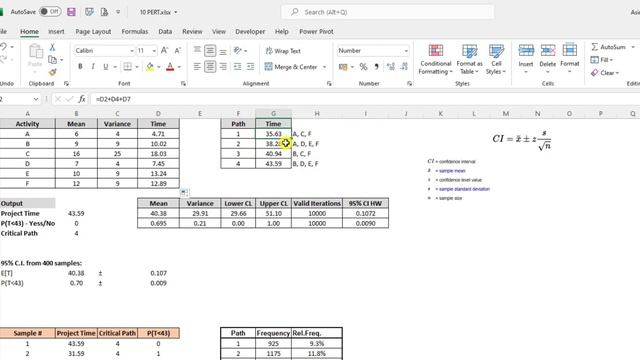Toggle Bold formatting

80,67
